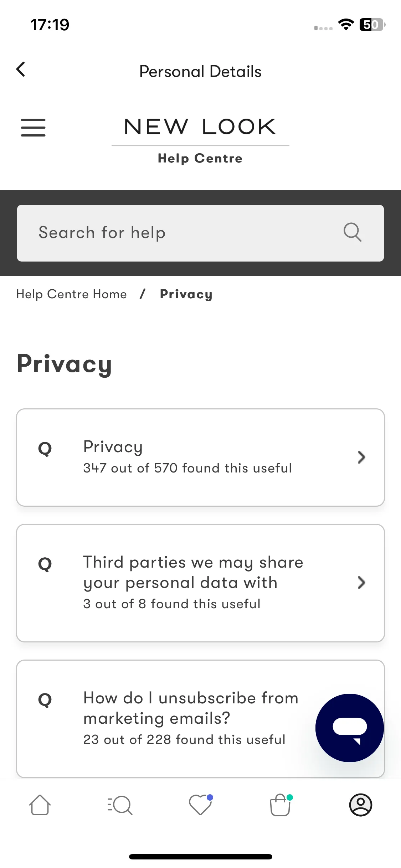Tap the magnifier icon in search box

352,233
